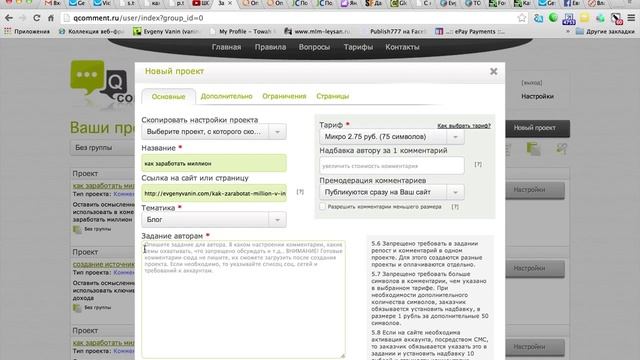
Task: Click the green folder icon in projects toolbar
Action: 533,149
